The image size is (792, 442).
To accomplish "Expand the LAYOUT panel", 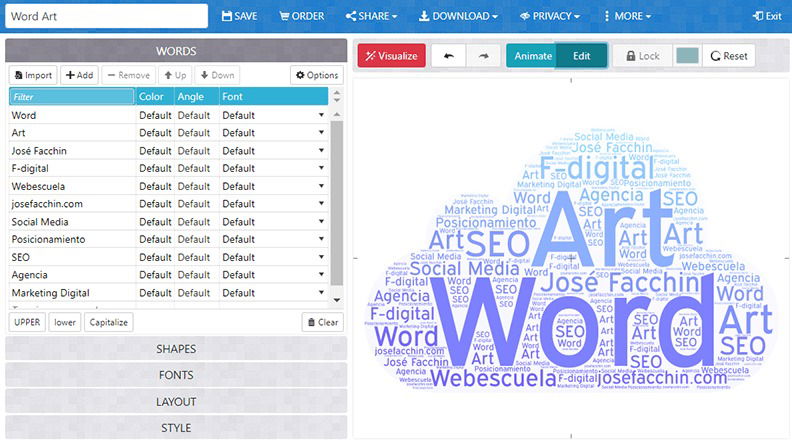I will [x=176, y=402].
